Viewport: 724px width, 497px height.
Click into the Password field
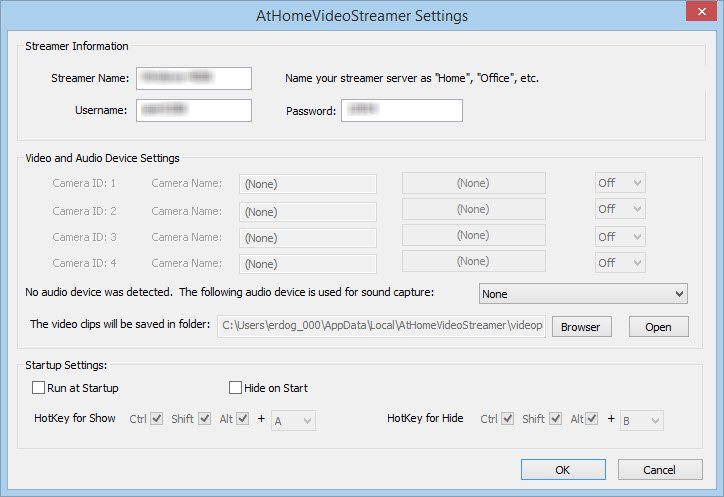[402, 110]
